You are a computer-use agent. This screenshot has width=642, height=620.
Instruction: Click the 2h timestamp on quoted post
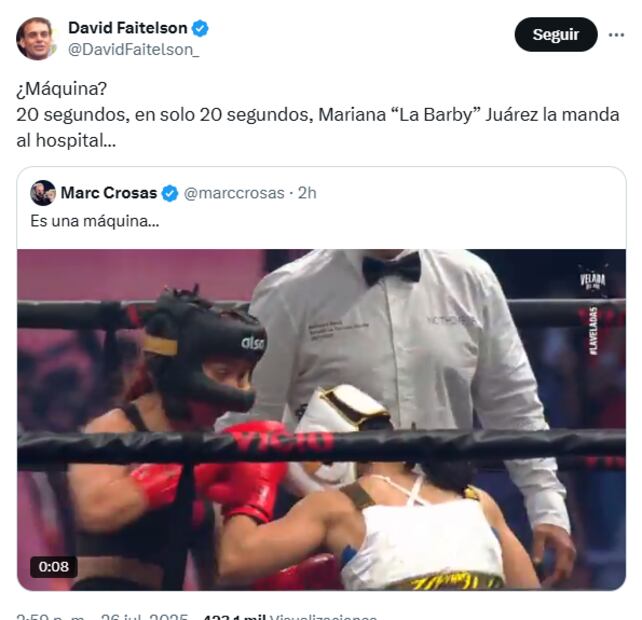307,193
